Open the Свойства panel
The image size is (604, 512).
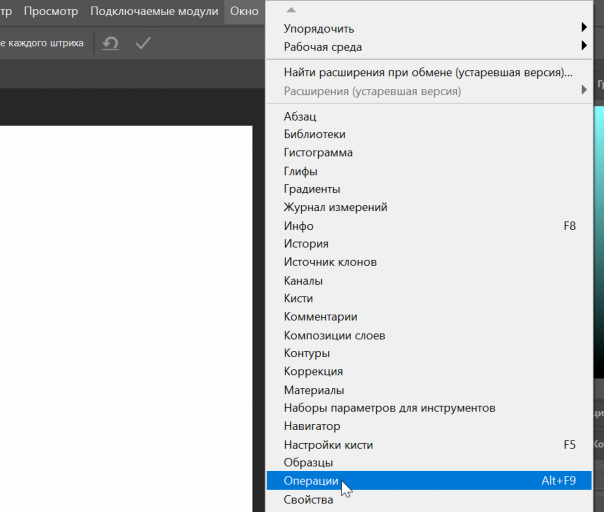click(x=429, y=500)
